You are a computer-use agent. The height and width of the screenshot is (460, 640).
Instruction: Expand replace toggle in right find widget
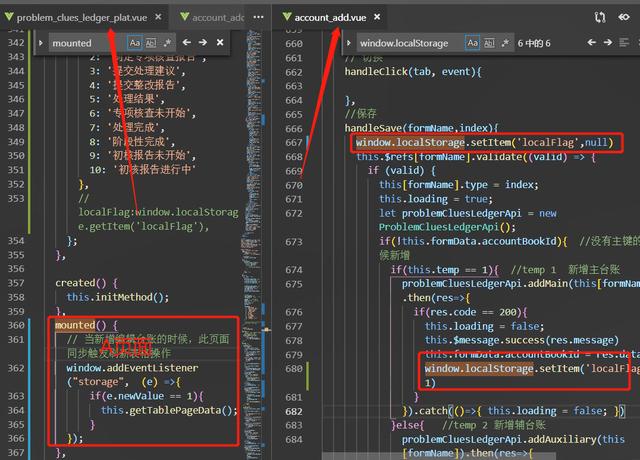tap(349, 43)
